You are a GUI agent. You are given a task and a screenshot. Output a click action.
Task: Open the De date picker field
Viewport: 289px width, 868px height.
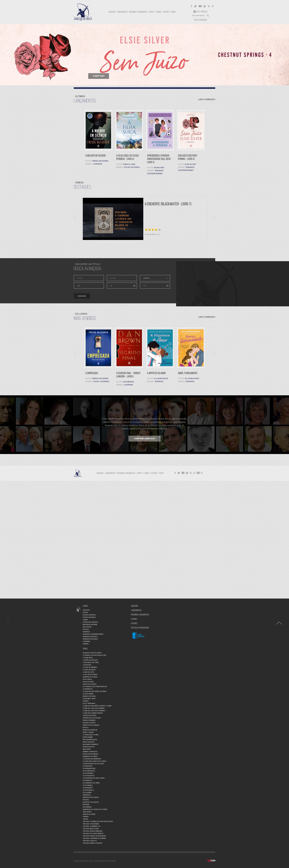coord(122,285)
